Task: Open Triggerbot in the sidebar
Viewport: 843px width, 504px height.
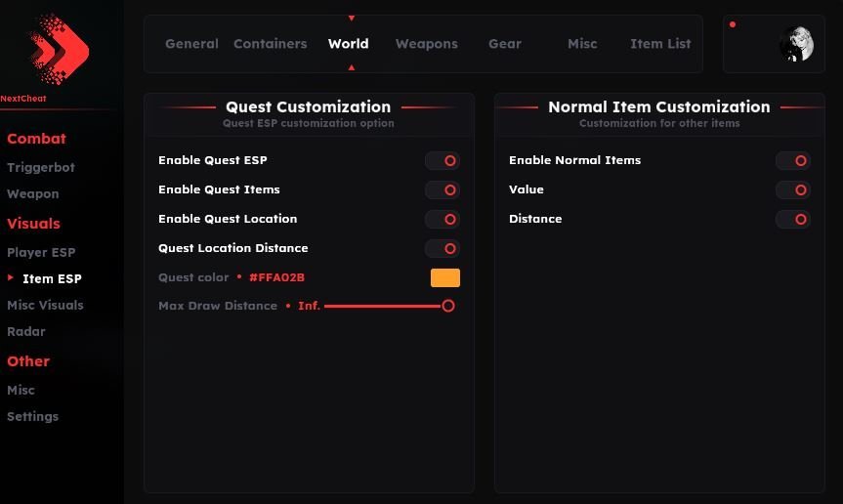Action: click(41, 167)
